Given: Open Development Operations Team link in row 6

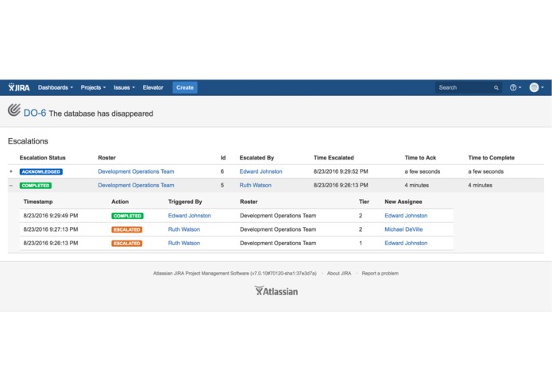Looking at the screenshot, I should pyautogui.click(x=136, y=171).
